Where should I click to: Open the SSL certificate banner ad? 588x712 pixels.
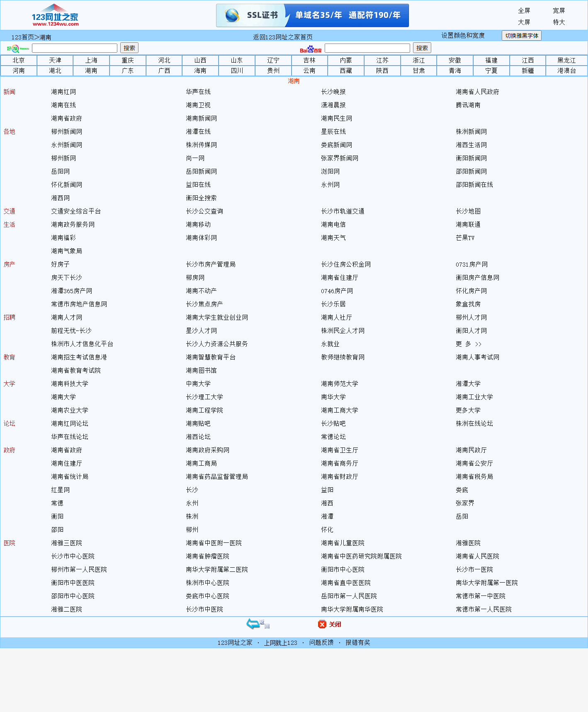(312, 16)
